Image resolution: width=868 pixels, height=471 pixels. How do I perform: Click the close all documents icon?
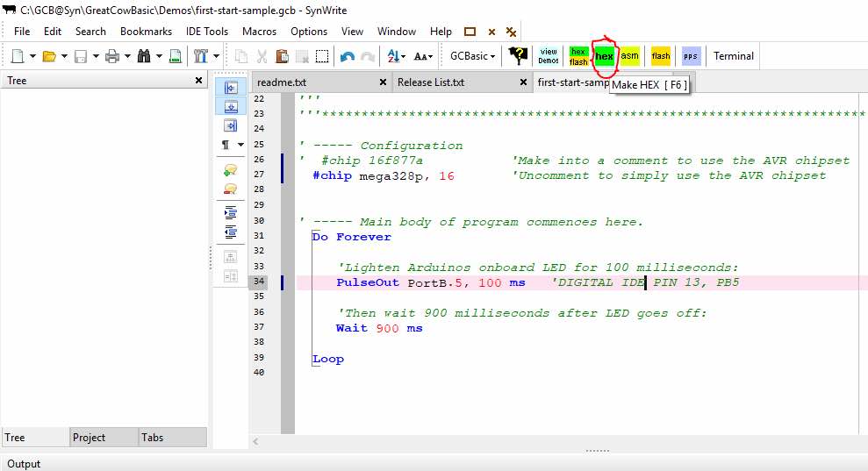pyautogui.click(x=512, y=32)
